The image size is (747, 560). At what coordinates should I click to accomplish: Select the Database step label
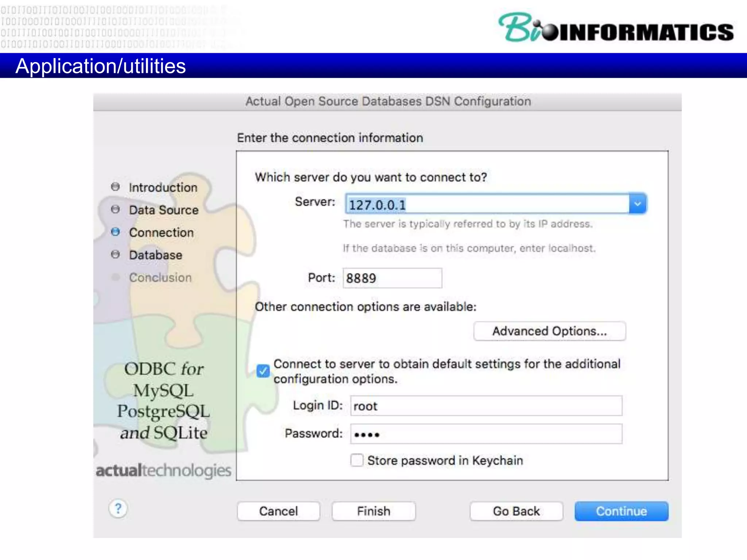[x=155, y=255]
